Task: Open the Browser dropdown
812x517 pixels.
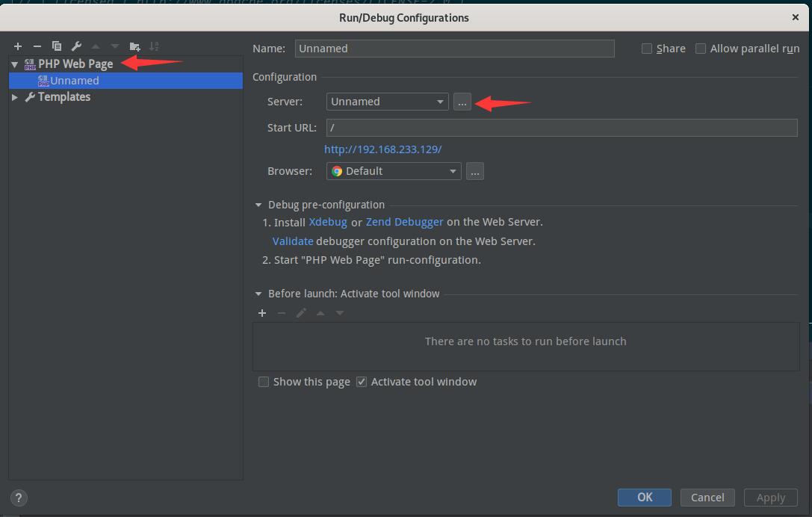Action: (x=394, y=171)
